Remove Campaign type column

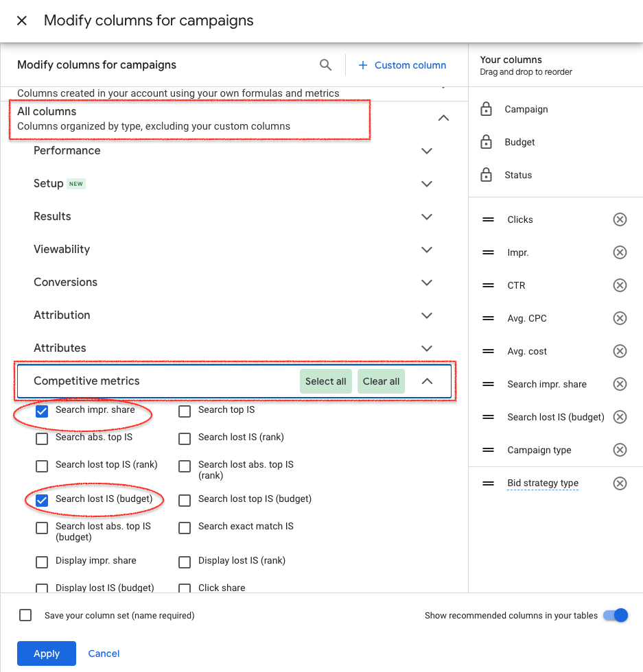point(620,450)
